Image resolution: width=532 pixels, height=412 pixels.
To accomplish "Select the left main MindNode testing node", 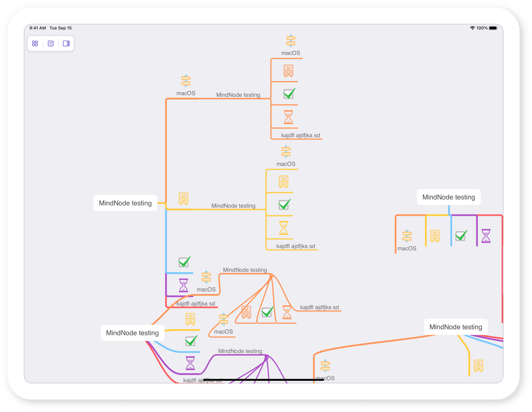I will [125, 203].
